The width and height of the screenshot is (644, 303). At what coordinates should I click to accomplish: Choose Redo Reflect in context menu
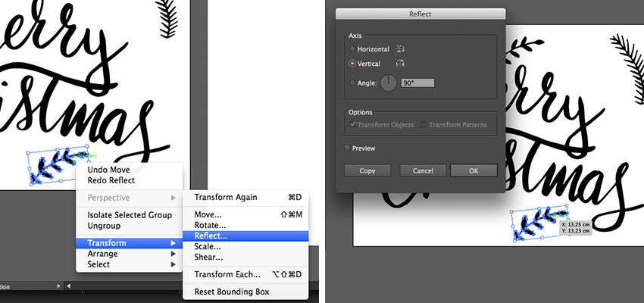(111, 180)
